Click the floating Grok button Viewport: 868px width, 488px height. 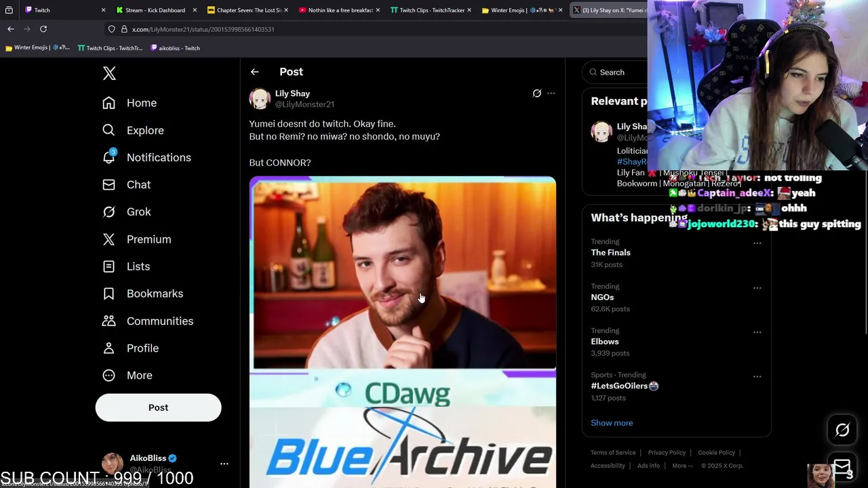coord(842,430)
